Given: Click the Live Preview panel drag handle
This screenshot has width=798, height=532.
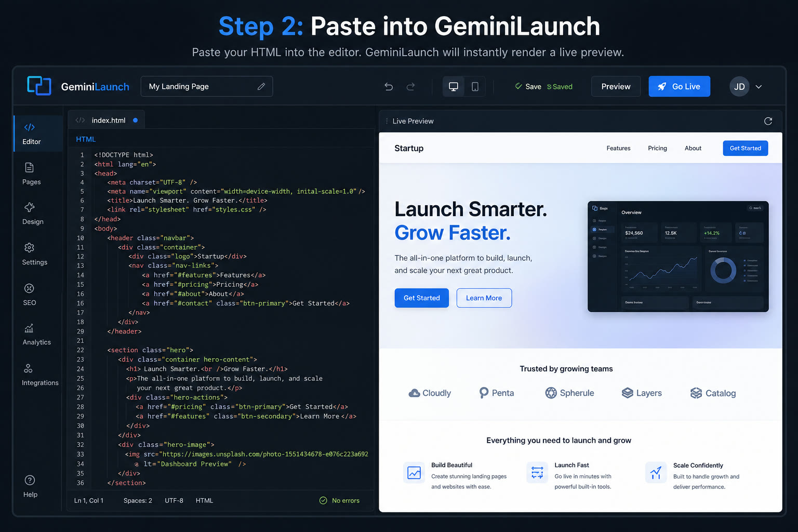Looking at the screenshot, I should pyautogui.click(x=387, y=121).
